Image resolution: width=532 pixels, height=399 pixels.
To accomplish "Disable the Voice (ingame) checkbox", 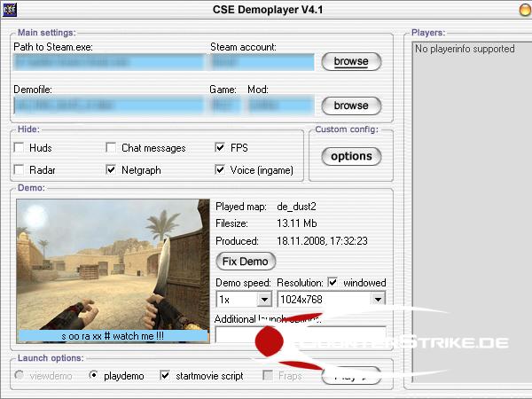I will click(x=221, y=169).
